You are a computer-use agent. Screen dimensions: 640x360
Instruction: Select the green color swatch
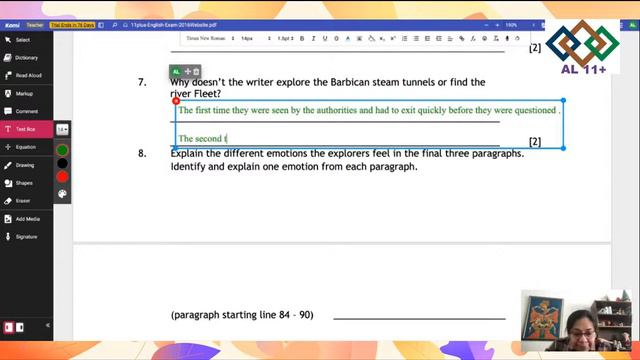(x=62, y=150)
